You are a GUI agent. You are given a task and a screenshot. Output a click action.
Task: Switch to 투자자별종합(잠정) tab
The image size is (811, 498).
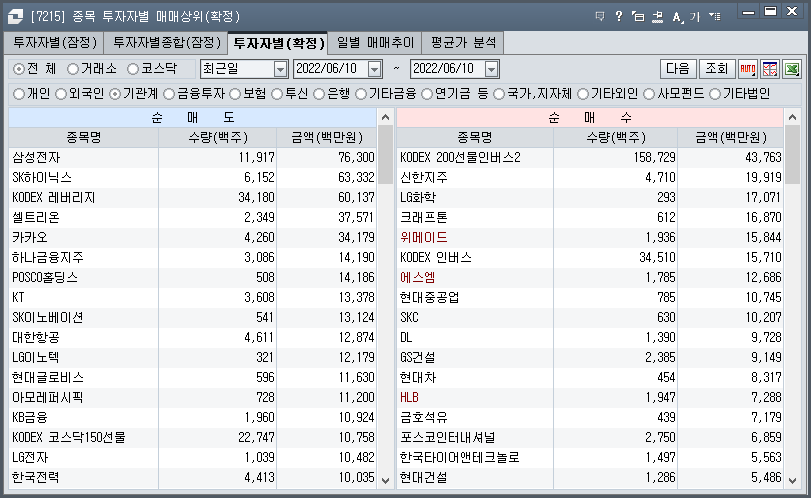(167, 42)
